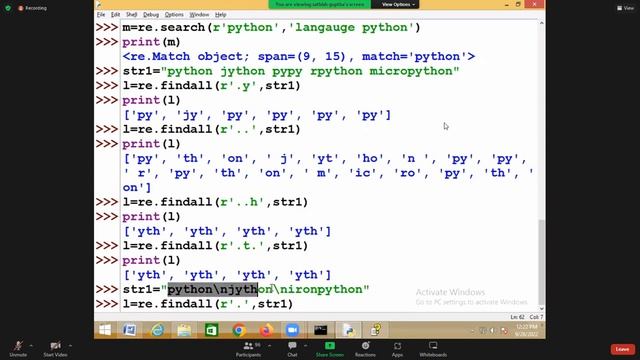
Task: Open the File menu in IDLE
Action: [x=101, y=15]
